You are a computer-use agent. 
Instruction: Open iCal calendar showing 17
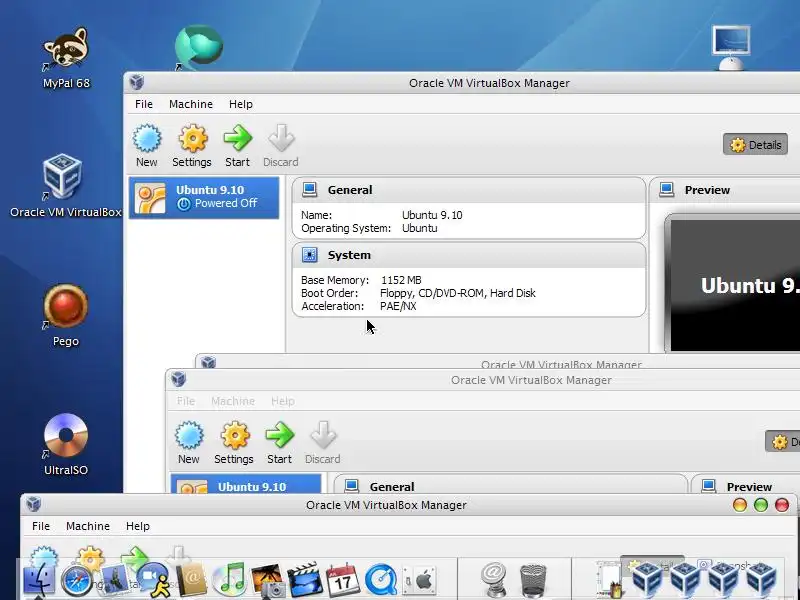click(342, 580)
